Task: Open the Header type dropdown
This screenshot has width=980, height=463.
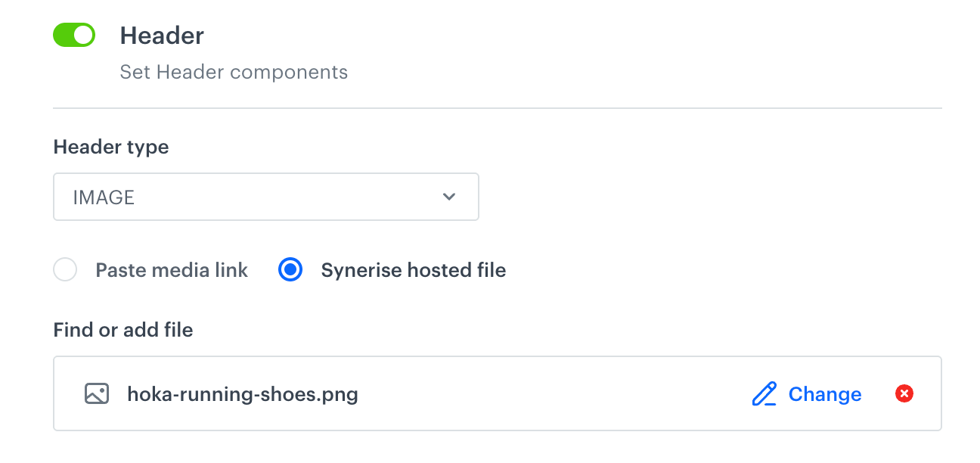Action: pyautogui.click(x=266, y=197)
